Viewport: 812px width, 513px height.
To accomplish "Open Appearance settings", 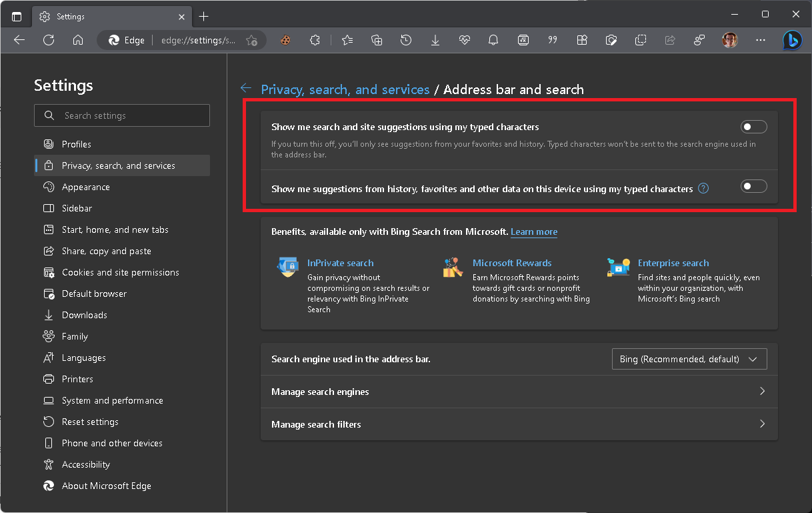I will tap(122, 187).
